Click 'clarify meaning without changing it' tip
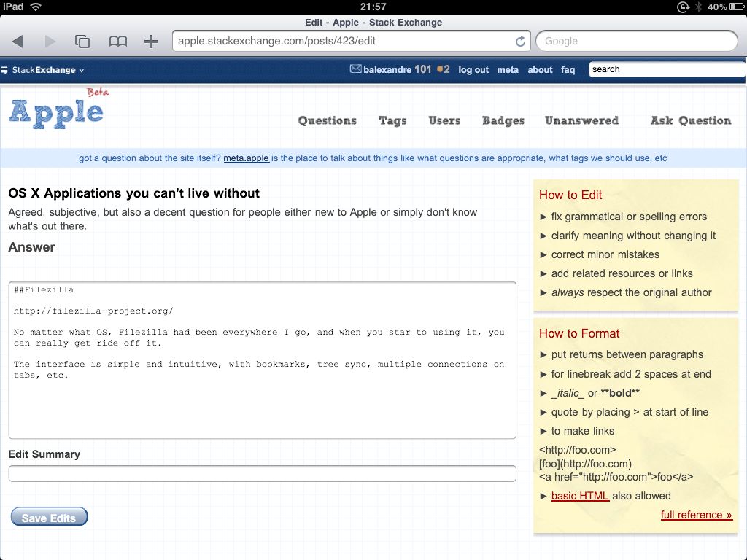 [633, 236]
